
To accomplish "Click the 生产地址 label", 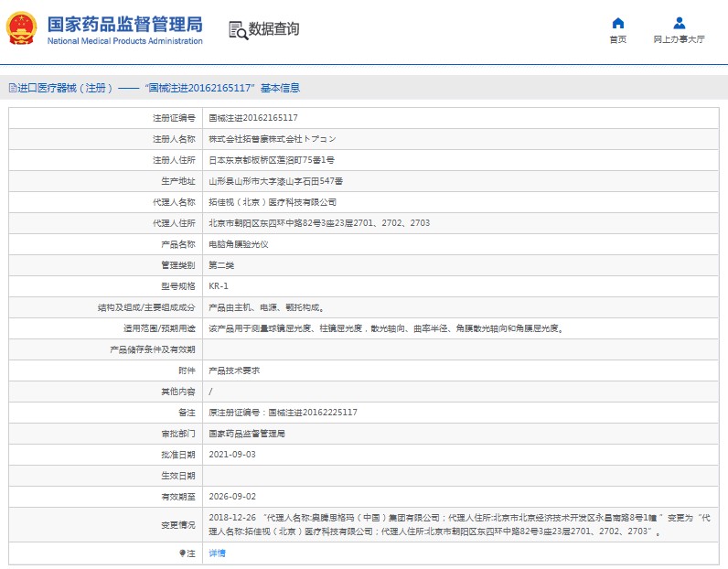I will point(178,181).
